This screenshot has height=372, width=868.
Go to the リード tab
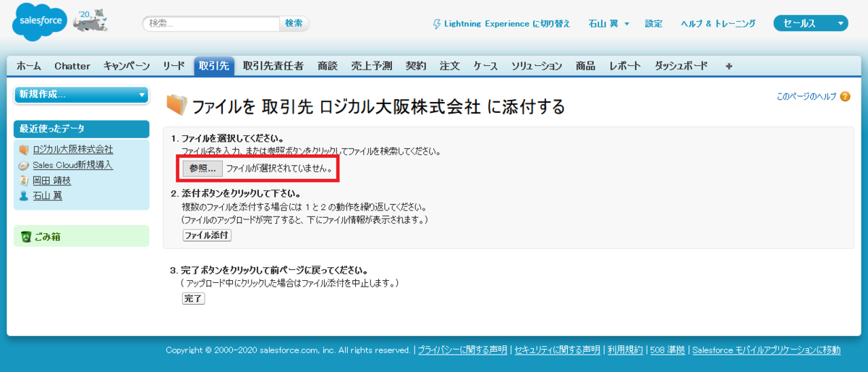[x=174, y=66]
